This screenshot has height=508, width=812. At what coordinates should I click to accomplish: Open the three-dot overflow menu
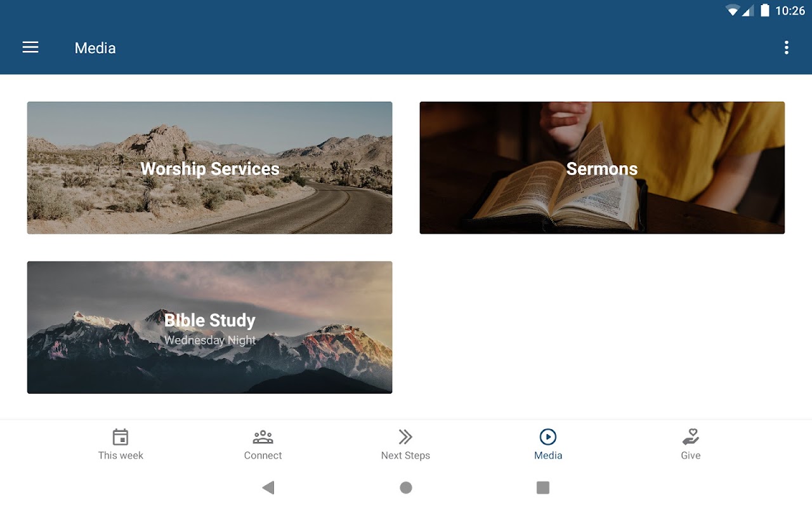[786, 48]
